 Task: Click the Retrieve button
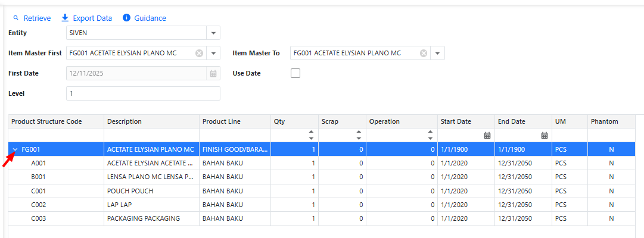(32, 18)
